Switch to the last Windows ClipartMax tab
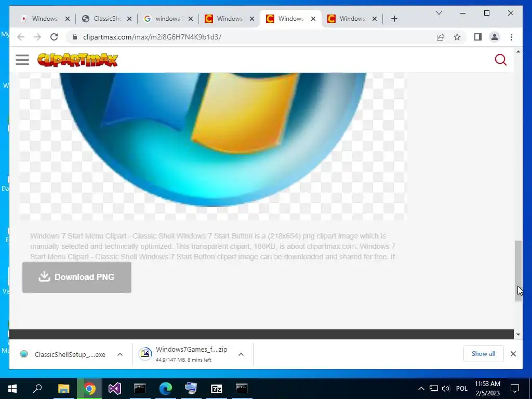The width and height of the screenshot is (532, 399). coord(352,19)
